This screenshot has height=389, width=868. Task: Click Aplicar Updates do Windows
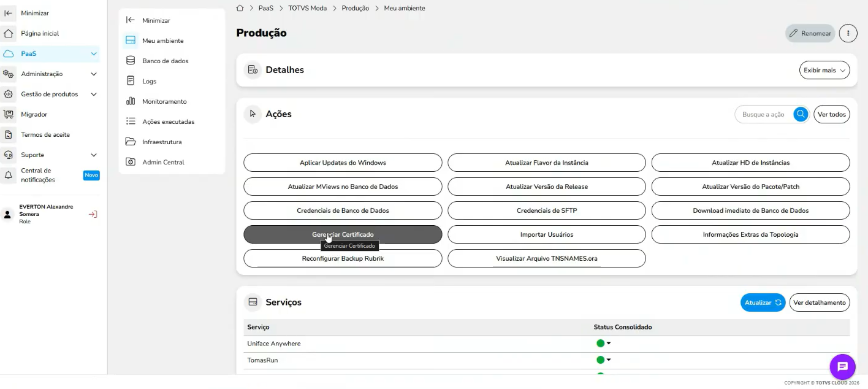343,163
